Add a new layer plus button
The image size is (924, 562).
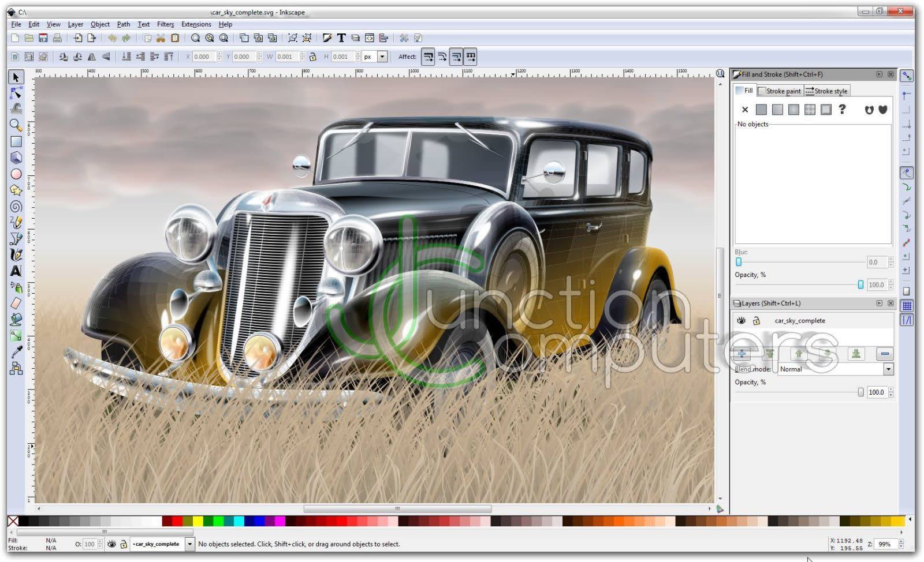[x=742, y=354]
